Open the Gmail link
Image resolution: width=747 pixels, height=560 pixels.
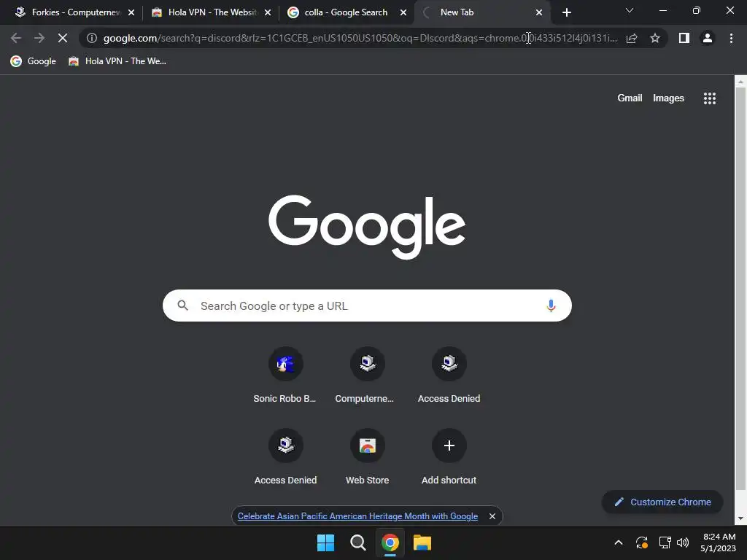(630, 98)
